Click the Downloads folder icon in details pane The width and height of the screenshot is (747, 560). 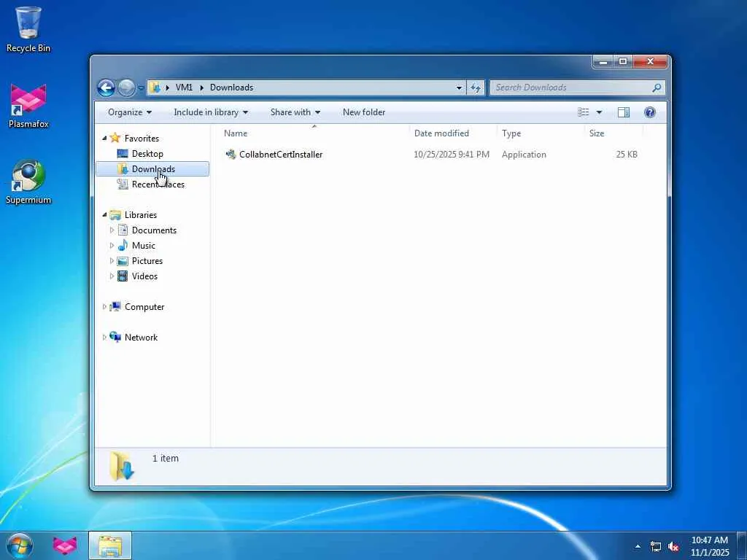tap(122, 466)
